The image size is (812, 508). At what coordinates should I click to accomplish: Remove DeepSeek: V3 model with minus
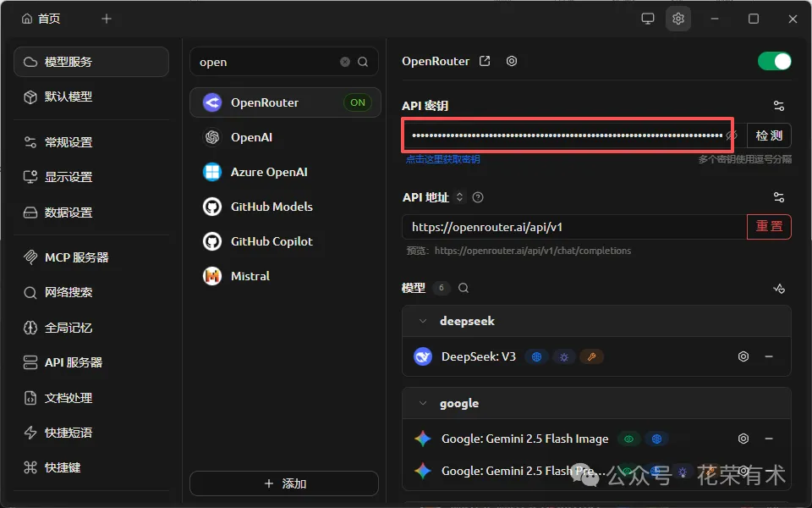(x=769, y=356)
